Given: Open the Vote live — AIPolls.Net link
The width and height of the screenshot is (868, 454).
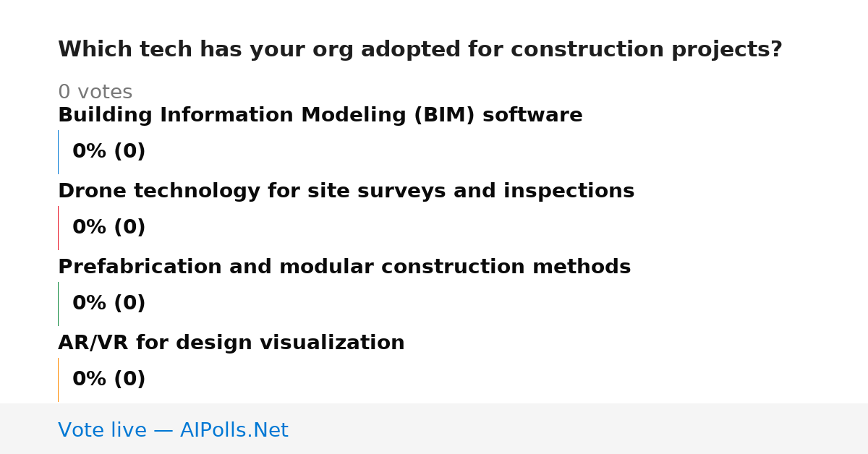Looking at the screenshot, I should coord(173,431).
